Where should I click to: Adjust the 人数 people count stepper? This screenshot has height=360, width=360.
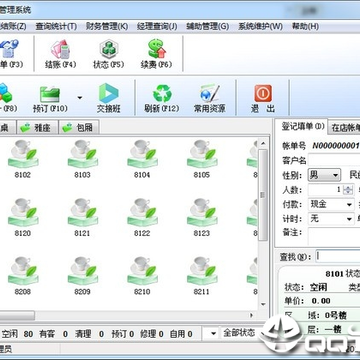point(348,190)
